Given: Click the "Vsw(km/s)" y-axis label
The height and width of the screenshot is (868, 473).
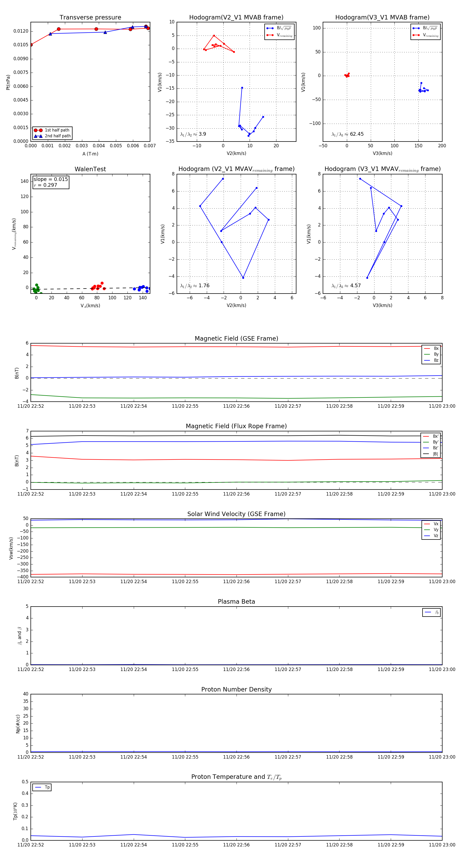Looking at the screenshot, I should pos(11,549).
